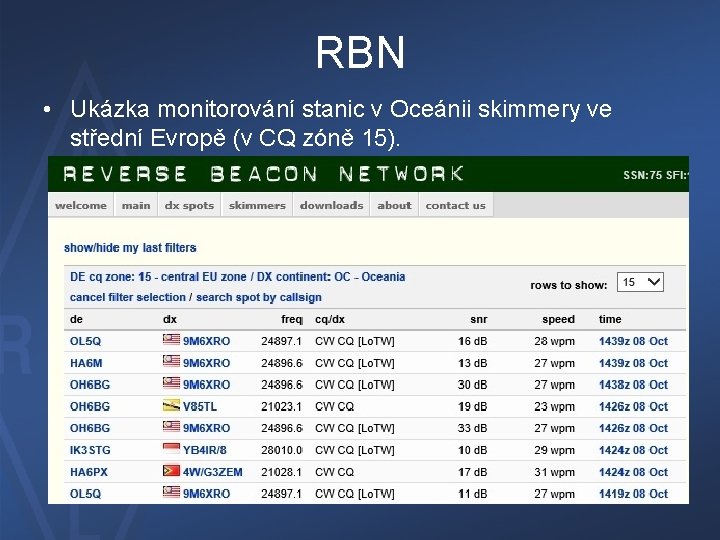Image resolution: width=720 pixels, height=540 pixels.
Task: Click the HA6M skimmer link
Action: click(86, 363)
